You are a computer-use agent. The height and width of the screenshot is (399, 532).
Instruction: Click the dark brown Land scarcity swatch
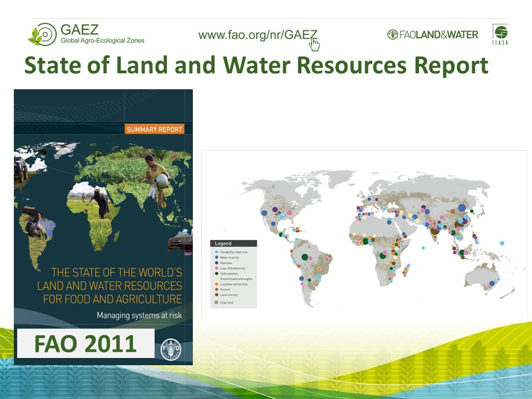tap(216, 295)
